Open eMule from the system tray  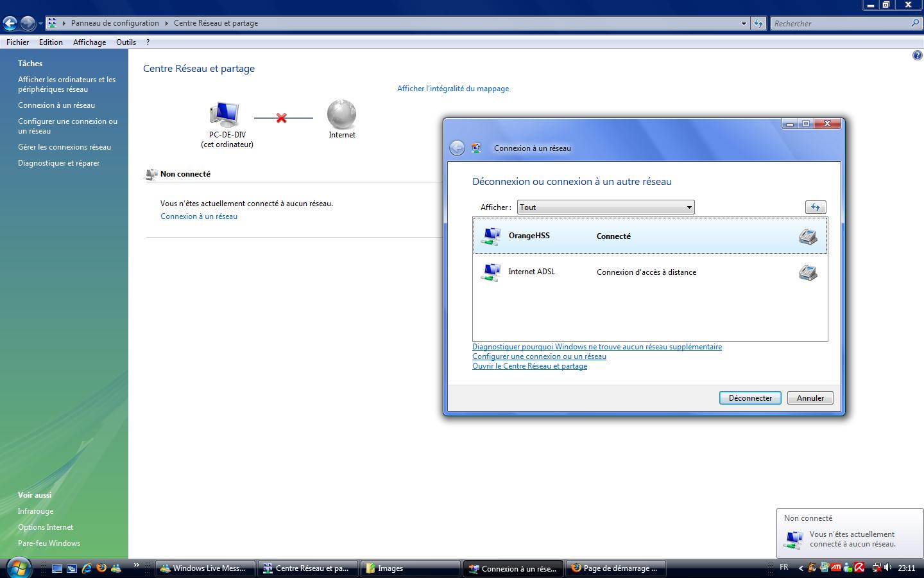810,567
